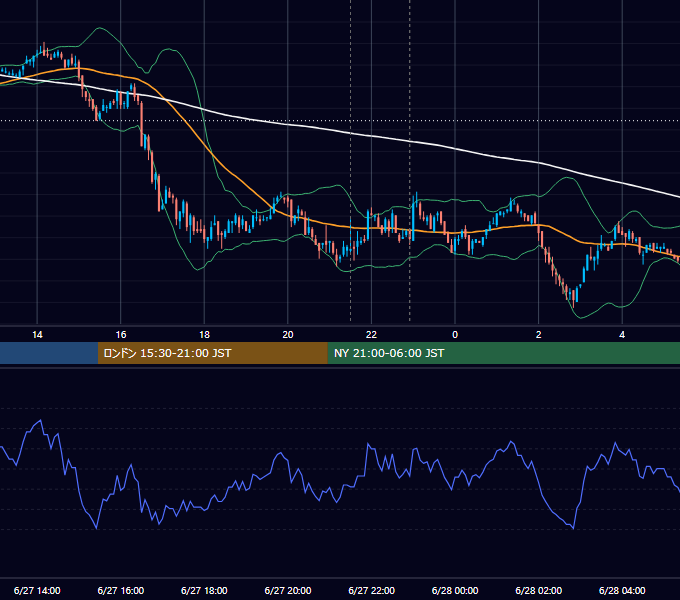
Task: Click the 4 hour label on price chart axis
Action: coord(622,335)
